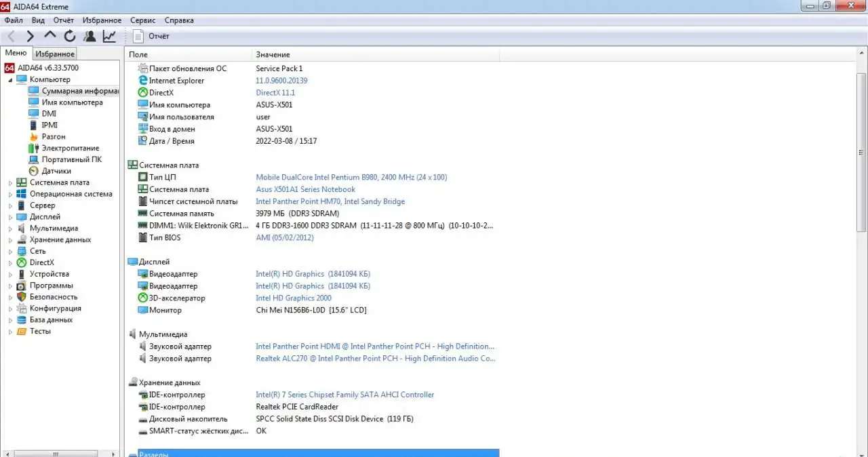Open the graph chart toolbar icon

109,36
